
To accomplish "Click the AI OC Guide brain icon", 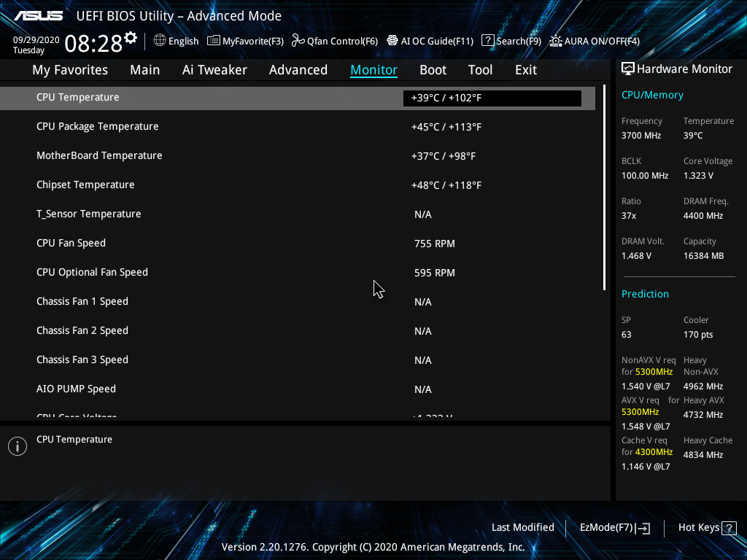I will click(x=392, y=41).
